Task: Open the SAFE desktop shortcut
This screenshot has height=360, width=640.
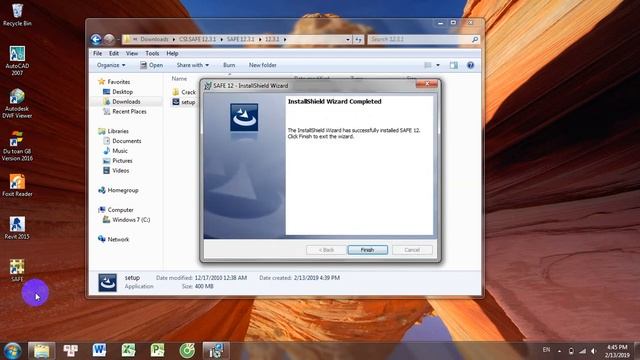Action: (x=17, y=270)
